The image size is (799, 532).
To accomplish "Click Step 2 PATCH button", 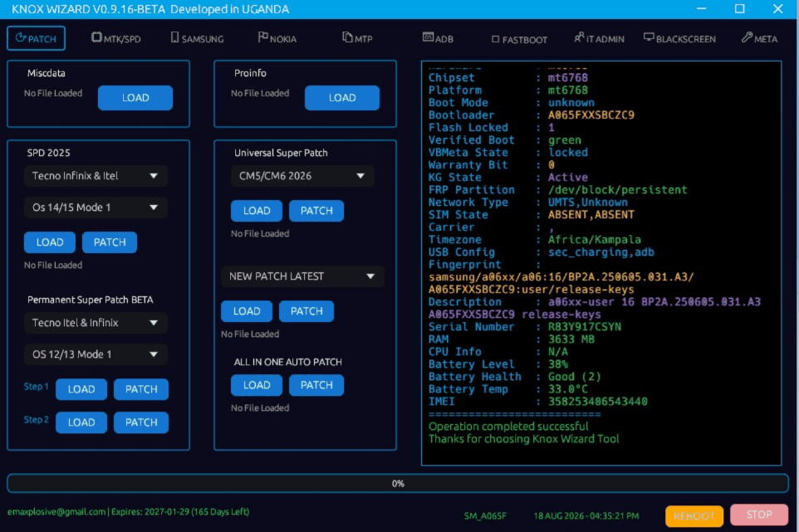I will [141, 422].
